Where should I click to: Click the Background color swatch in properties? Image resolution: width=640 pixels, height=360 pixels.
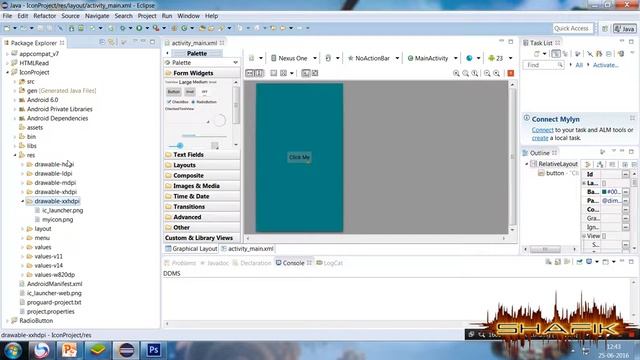click(604, 192)
